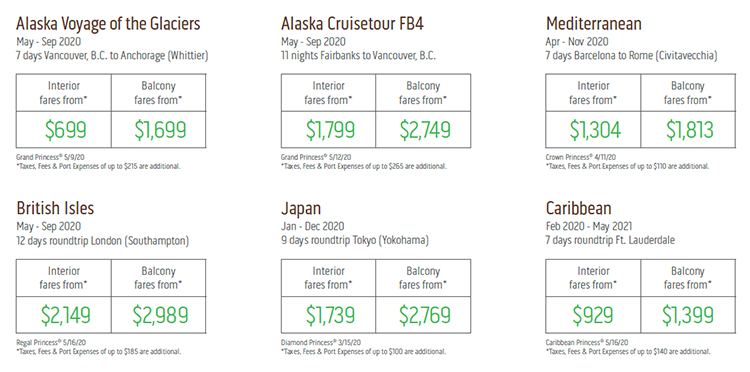Pick the $1,813 Mediterranean balcony fare
The height and width of the screenshot is (372, 750).
coord(689,130)
